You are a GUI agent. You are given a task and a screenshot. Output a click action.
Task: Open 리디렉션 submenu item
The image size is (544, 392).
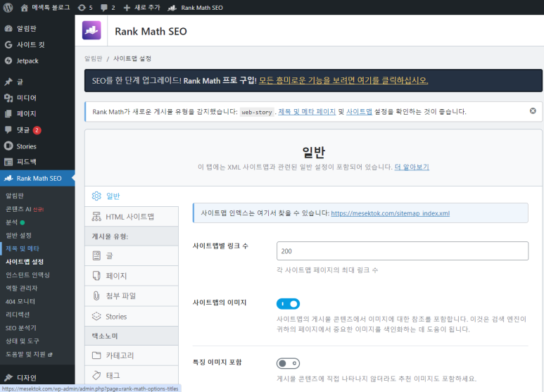[x=18, y=315]
